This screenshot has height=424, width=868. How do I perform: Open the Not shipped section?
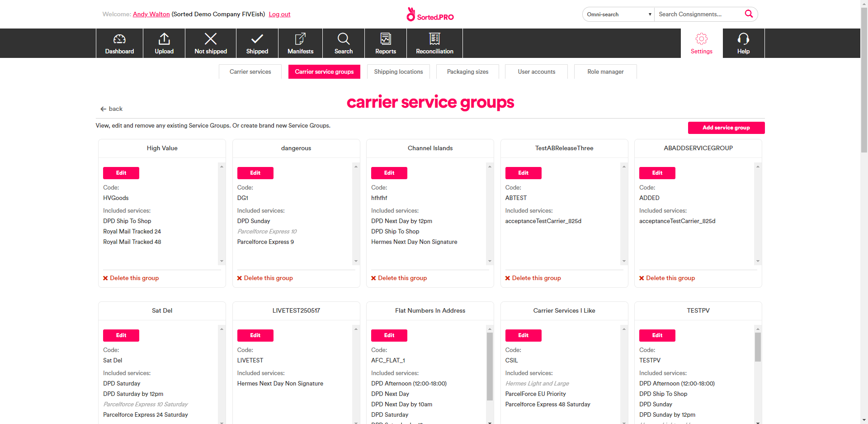[210, 43]
